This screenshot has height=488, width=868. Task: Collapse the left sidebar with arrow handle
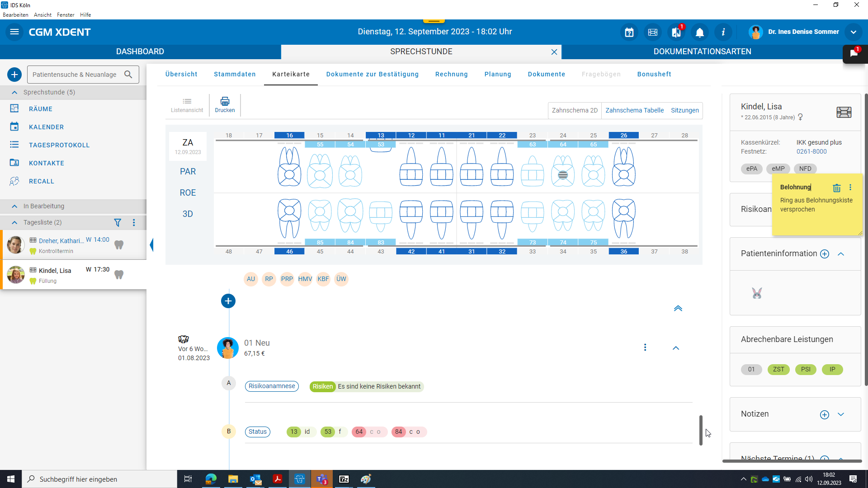point(151,244)
